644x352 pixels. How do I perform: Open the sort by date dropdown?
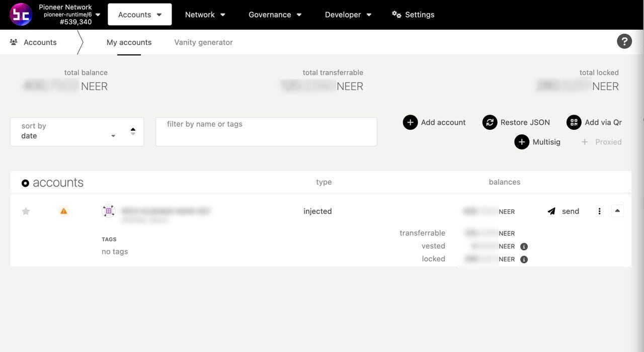point(77,132)
